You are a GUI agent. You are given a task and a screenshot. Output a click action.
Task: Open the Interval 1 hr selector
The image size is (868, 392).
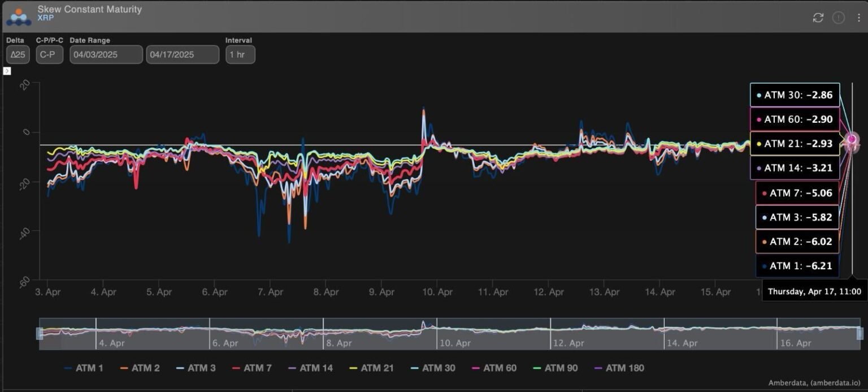(240, 54)
